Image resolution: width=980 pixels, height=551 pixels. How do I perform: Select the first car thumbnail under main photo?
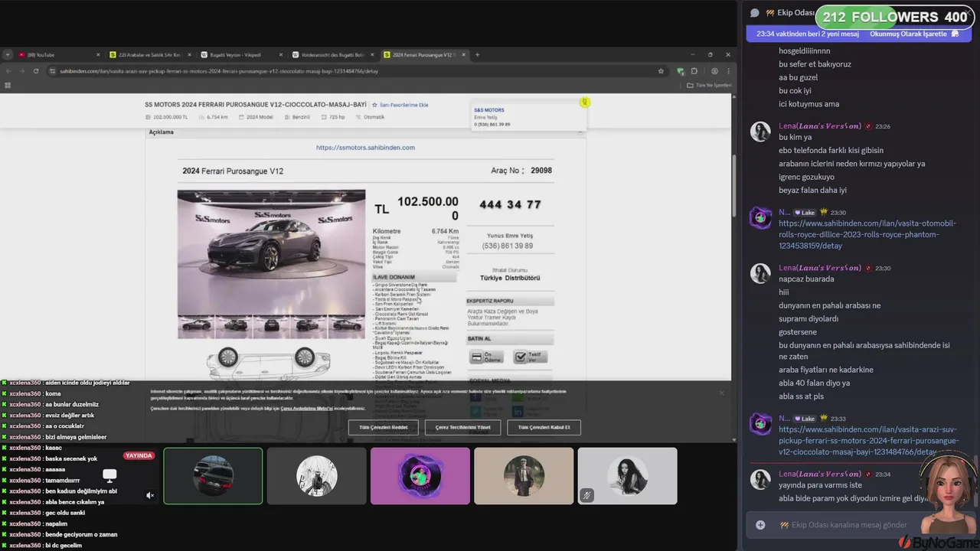pos(196,327)
